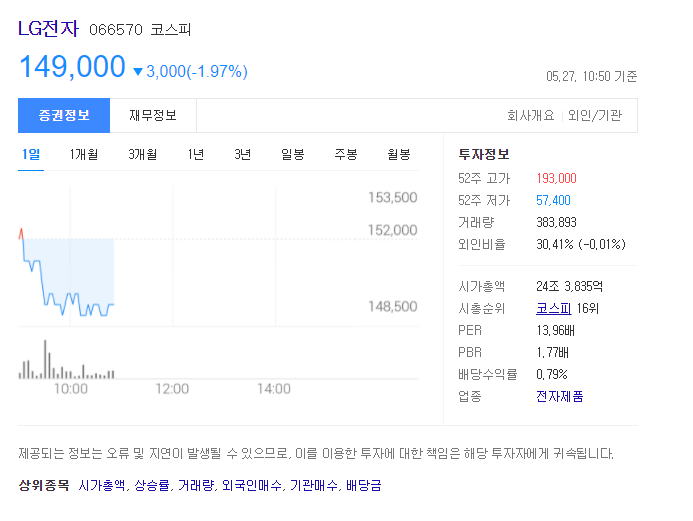Open 기관매수 top stocks list
The height and width of the screenshot is (521, 693).
[313, 485]
